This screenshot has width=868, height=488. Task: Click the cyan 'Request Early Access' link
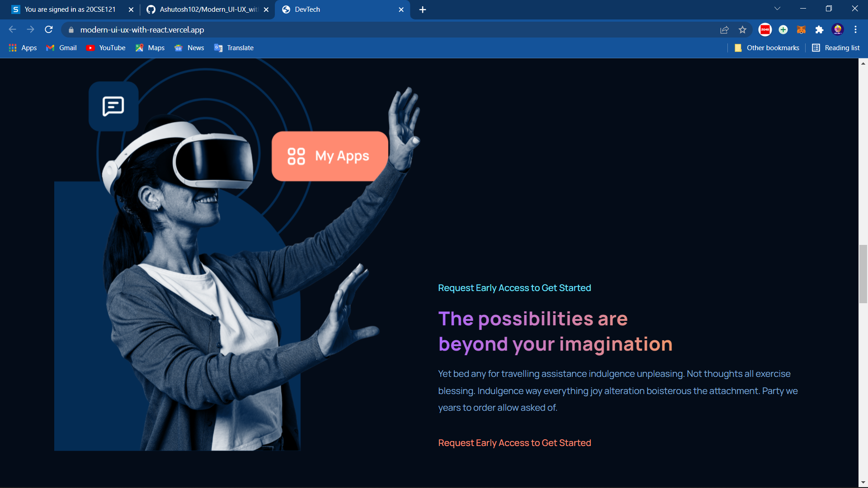tap(514, 288)
